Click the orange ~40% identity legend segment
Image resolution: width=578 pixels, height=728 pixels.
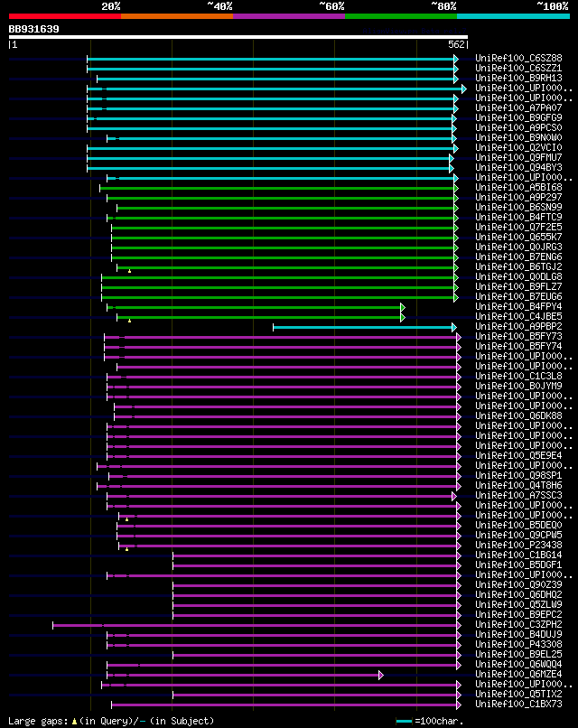tap(177, 16)
